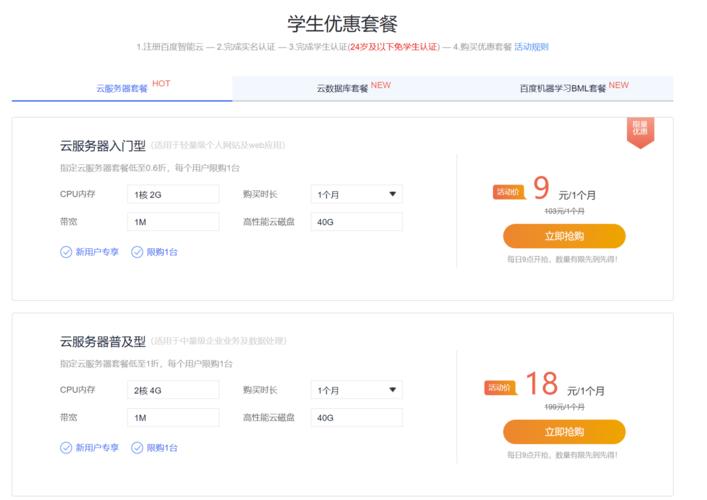Click the struck-through 199元/1个月 price

click(564, 407)
